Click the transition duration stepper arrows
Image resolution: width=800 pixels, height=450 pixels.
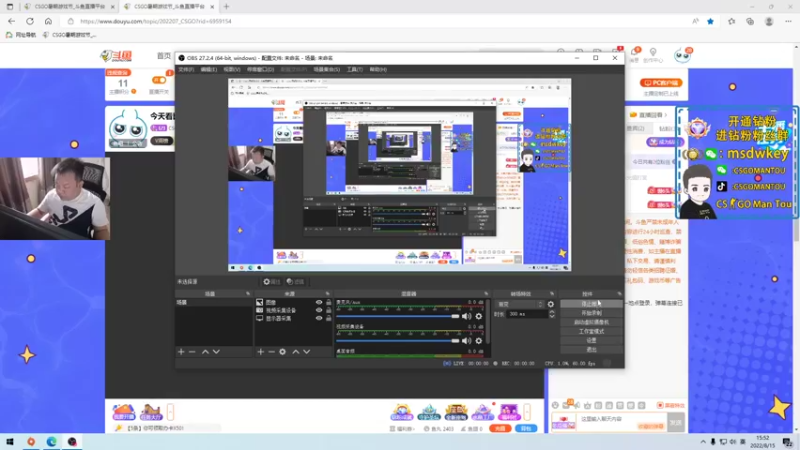(x=552, y=314)
